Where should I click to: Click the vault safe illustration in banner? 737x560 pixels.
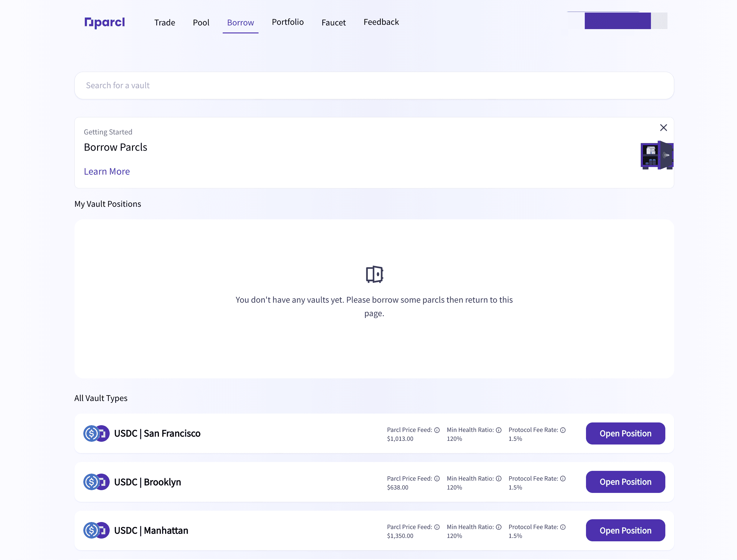tap(657, 155)
